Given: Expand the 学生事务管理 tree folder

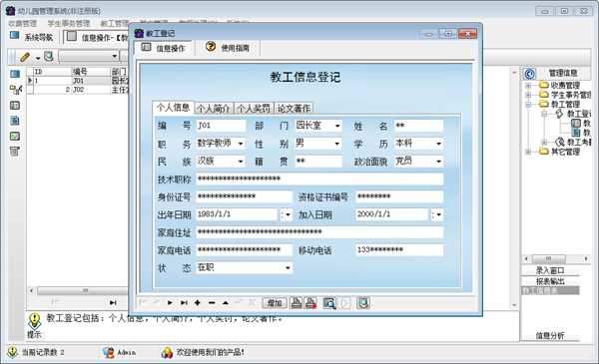Looking at the screenshot, I should [x=529, y=95].
